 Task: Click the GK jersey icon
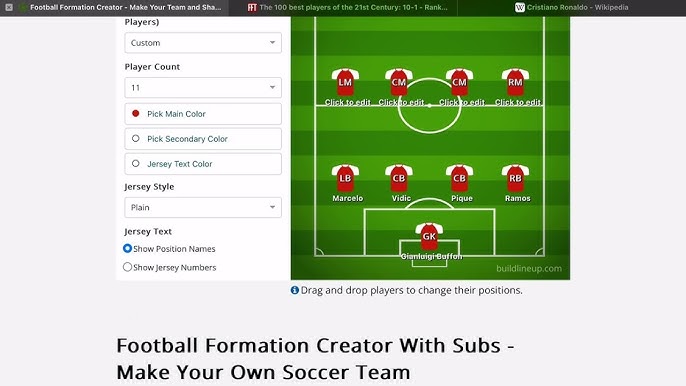(x=429, y=236)
